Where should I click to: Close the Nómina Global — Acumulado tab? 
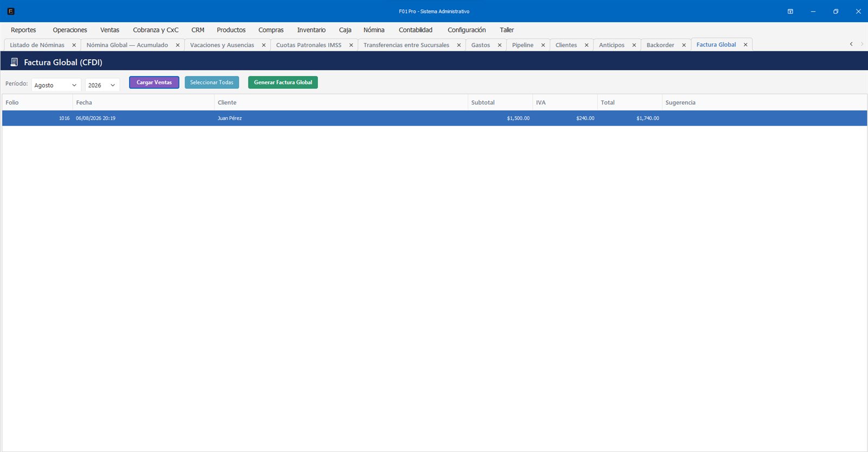(177, 45)
